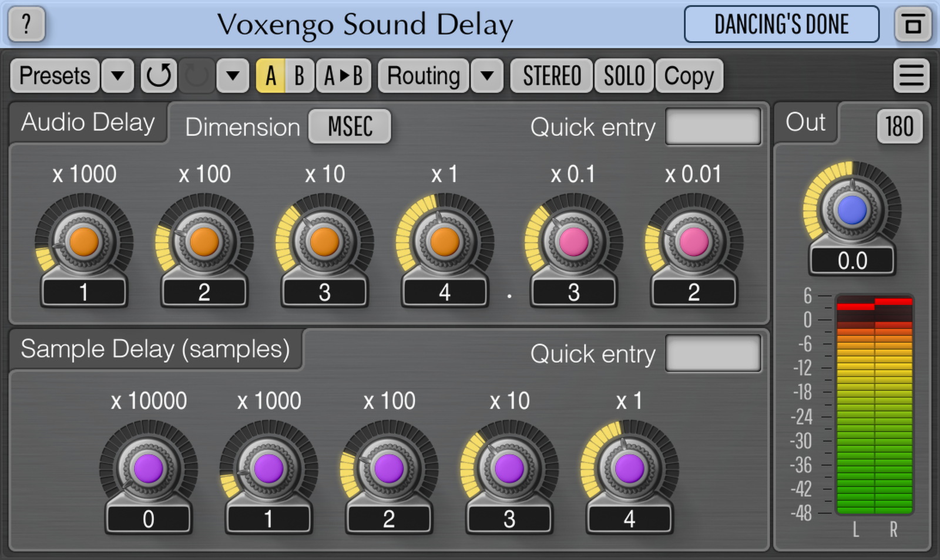Toggle the STEREO channel selector
The height and width of the screenshot is (560, 940).
[x=550, y=76]
